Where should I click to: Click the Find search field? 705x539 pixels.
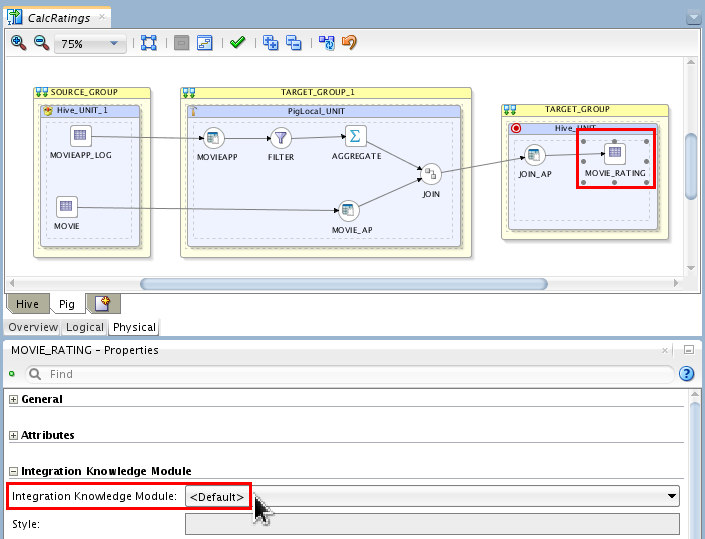[x=350, y=374]
